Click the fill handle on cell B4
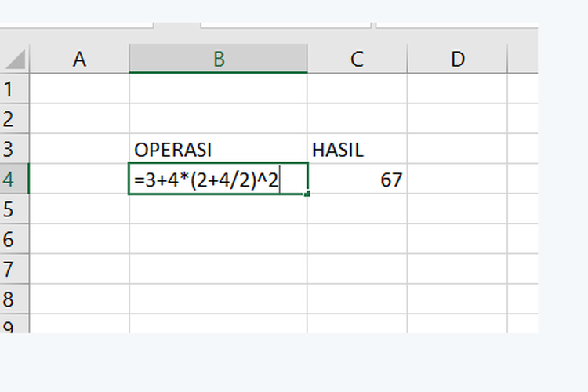This screenshot has height=392, width=588. [x=307, y=193]
